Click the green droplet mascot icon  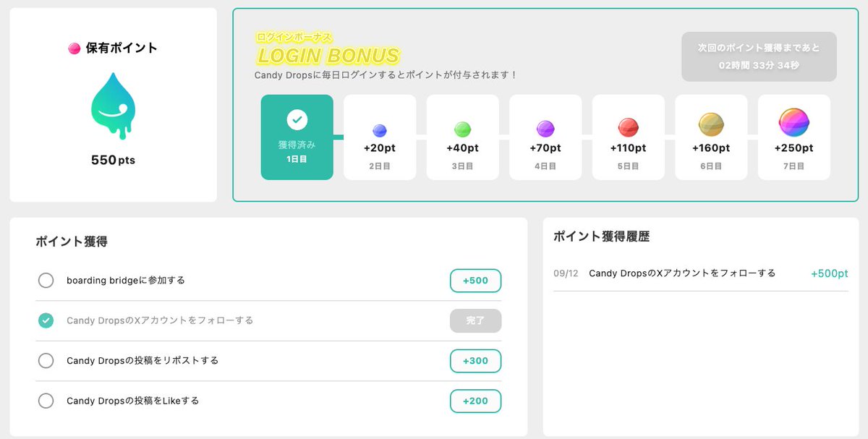(x=114, y=107)
